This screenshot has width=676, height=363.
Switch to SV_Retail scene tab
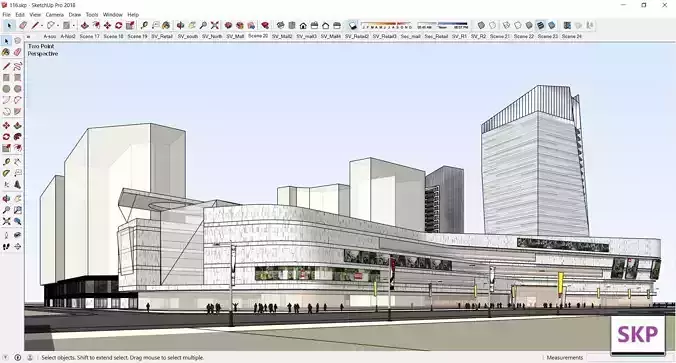[162, 37]
